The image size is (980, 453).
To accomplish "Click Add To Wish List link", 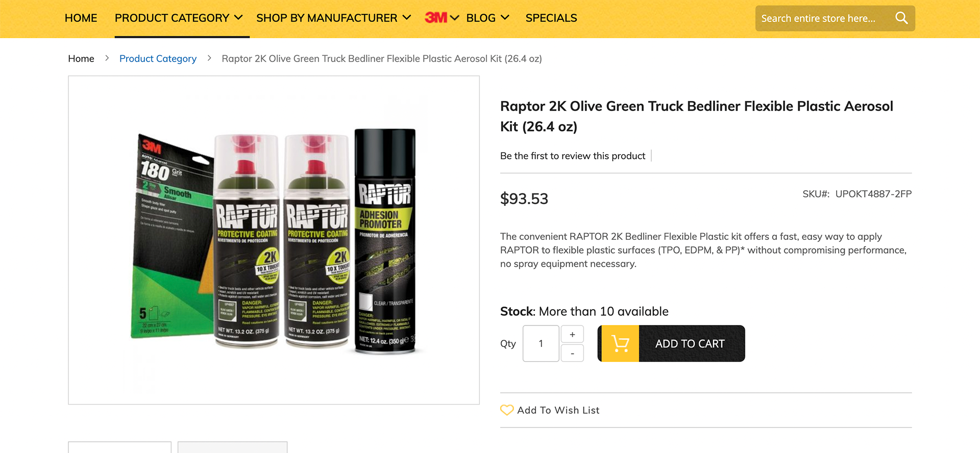I will tap(558, 410).
